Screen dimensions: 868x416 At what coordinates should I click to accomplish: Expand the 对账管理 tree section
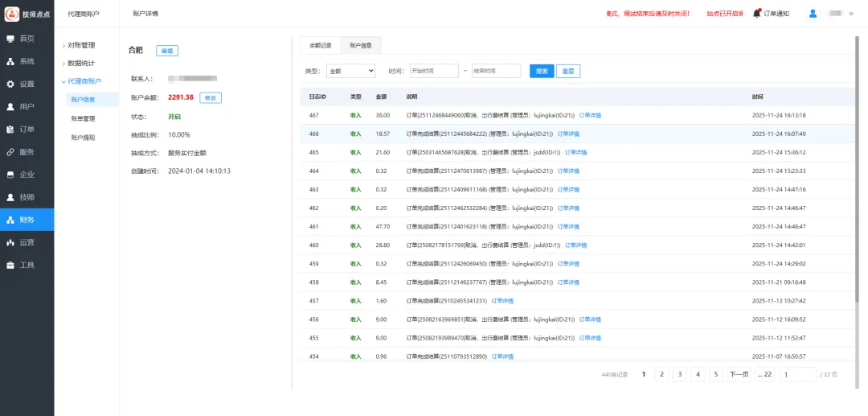[79, 45]
